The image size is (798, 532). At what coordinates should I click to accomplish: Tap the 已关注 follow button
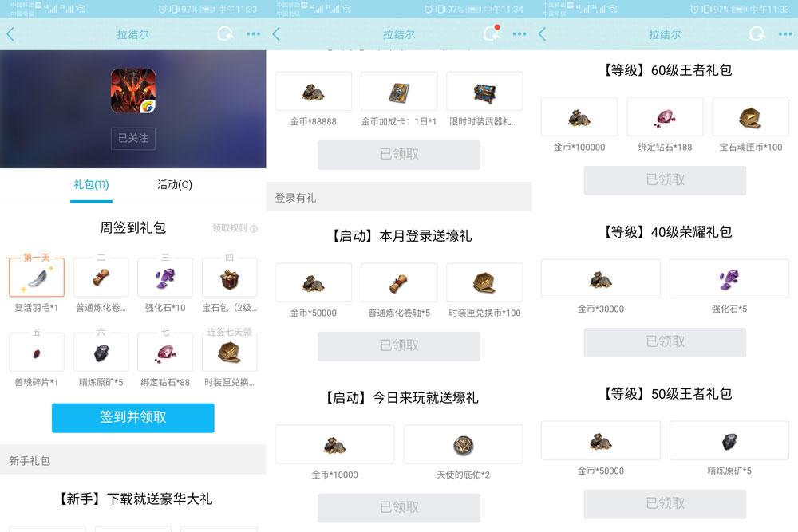(133, 138)
